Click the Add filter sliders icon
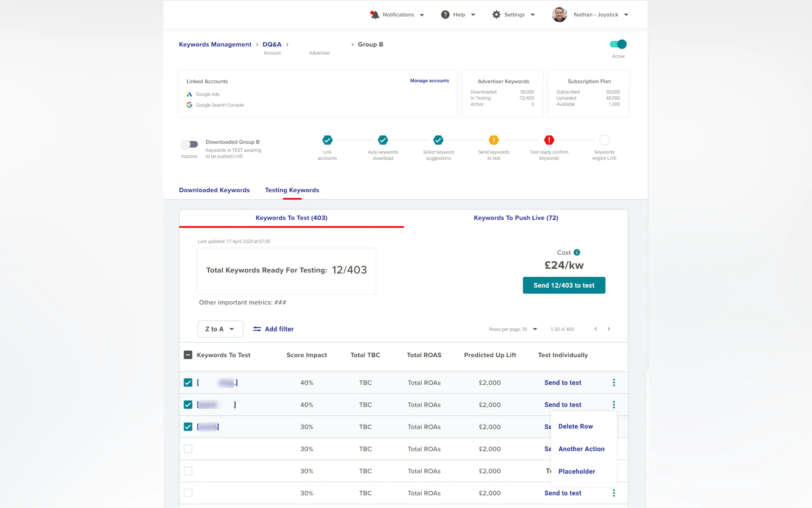The image size is (812, 508). pos(257,329)
